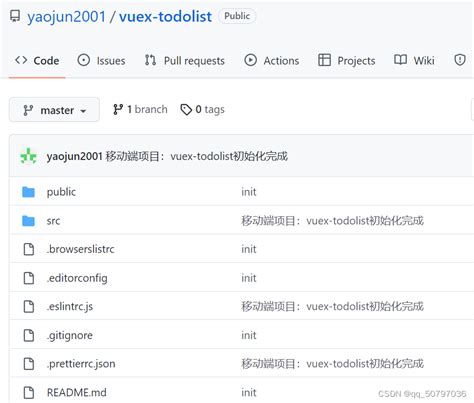
Task: View the 1 branch link
Action: click(140, 109)
